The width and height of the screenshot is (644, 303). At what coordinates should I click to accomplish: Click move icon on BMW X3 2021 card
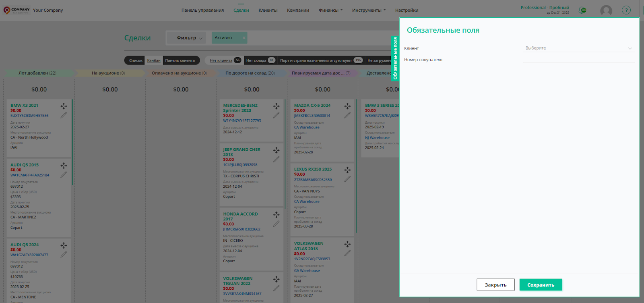tap(64, 106)
